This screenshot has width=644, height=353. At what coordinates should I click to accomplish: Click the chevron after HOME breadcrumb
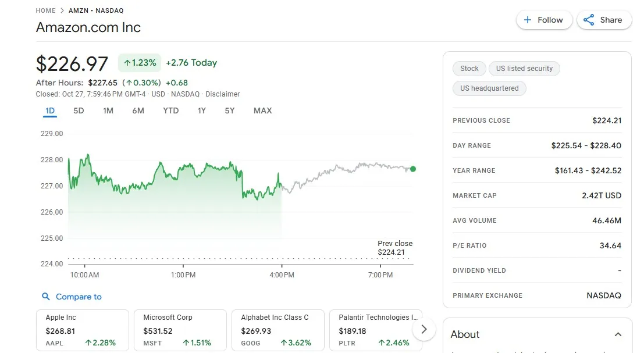point(61,10)
